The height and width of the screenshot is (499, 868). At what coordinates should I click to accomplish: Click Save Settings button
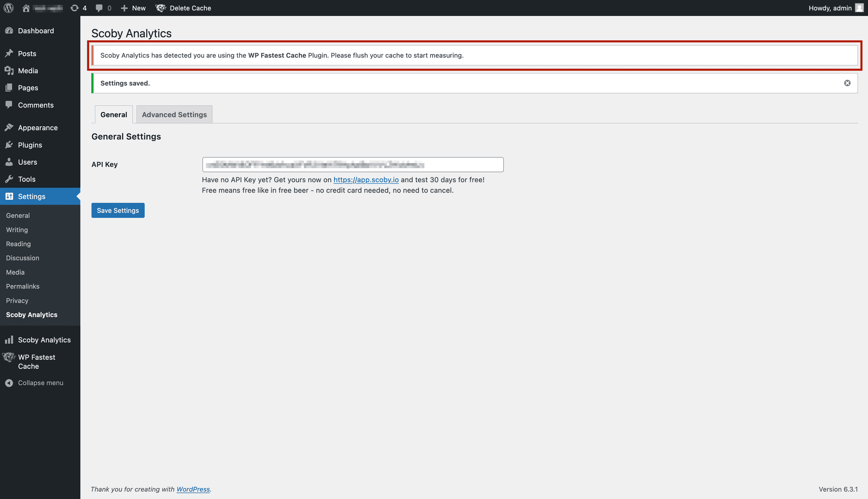118,210
